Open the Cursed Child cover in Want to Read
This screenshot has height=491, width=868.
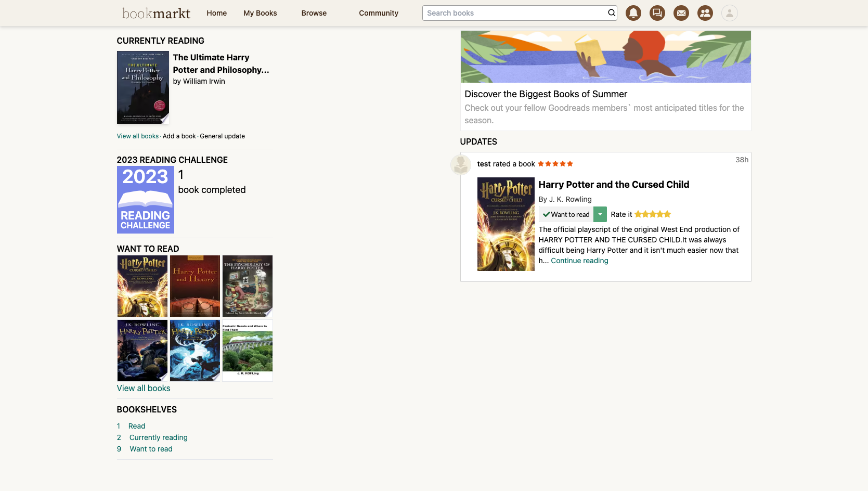(142, 286)
